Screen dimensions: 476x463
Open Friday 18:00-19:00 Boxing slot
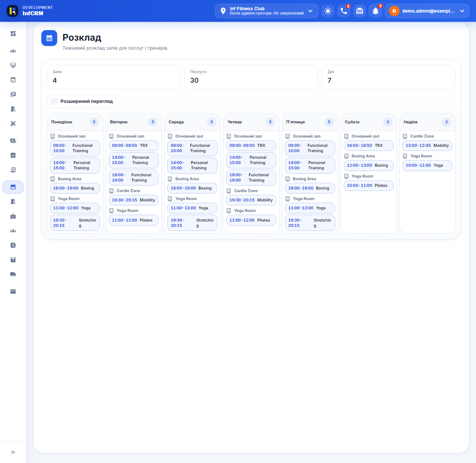(310, 188)
